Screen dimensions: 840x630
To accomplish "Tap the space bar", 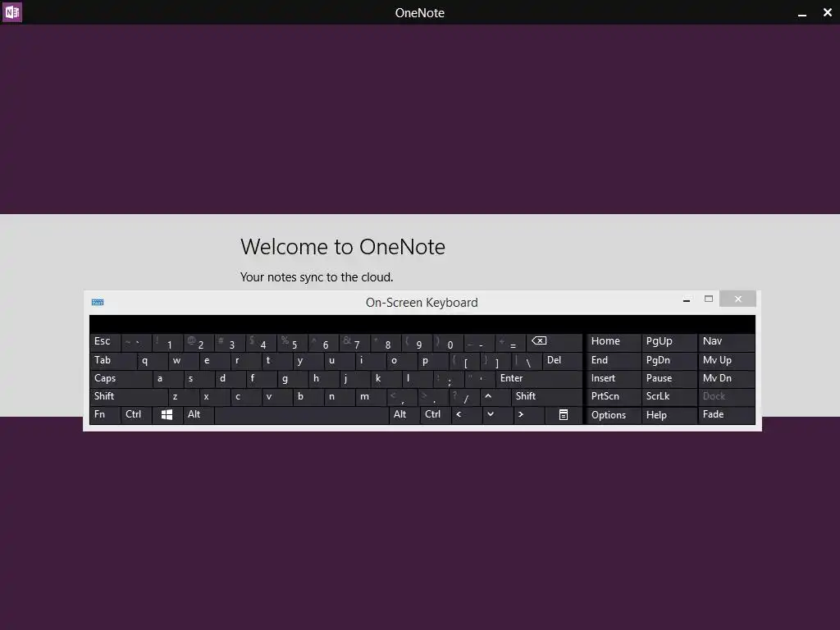I will [x=302, y=414].
